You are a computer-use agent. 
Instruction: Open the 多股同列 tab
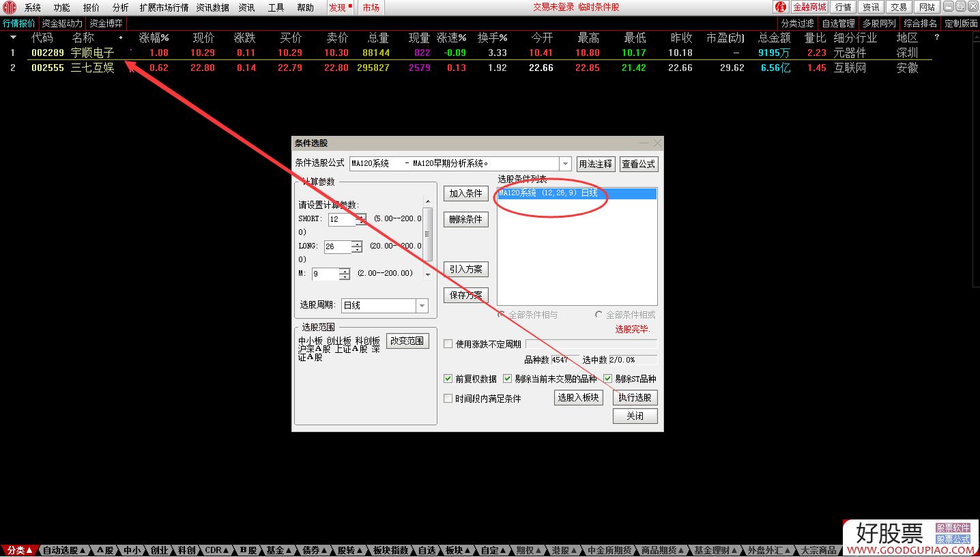pos(880,23)
